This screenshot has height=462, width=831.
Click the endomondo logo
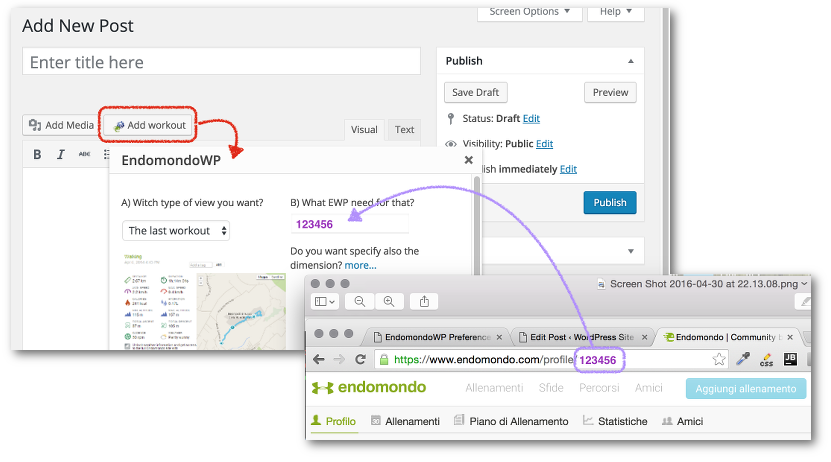369,387
